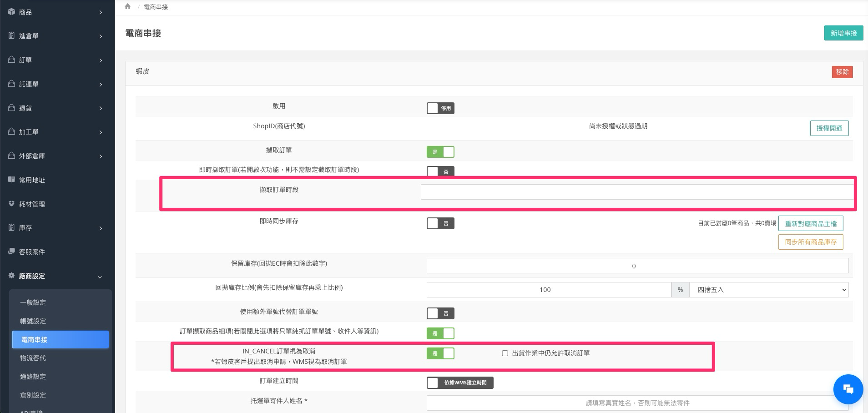
Task: Click the 進倉單 clipboard icon
Action: click(x=11, y=35)
